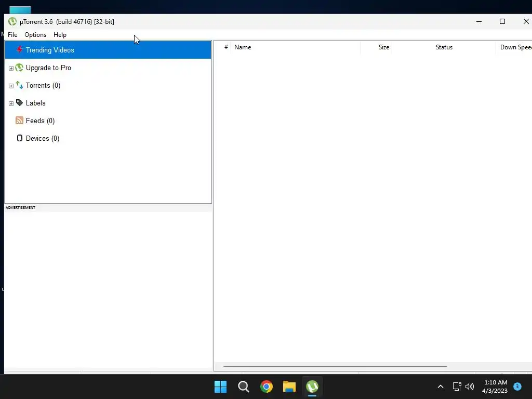This screenshot has width=532, height=399.
Task: Sort by the Status column header
Action: pos(444,47)
